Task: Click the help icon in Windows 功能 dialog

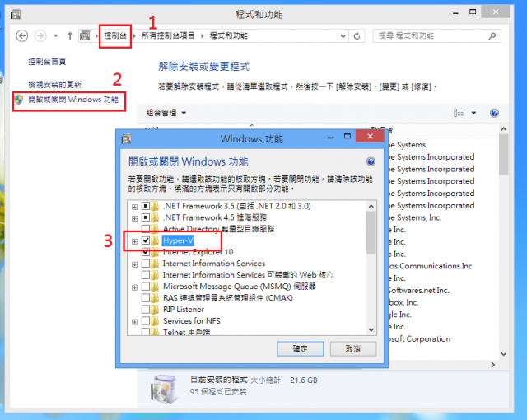Action: (371, 161)
